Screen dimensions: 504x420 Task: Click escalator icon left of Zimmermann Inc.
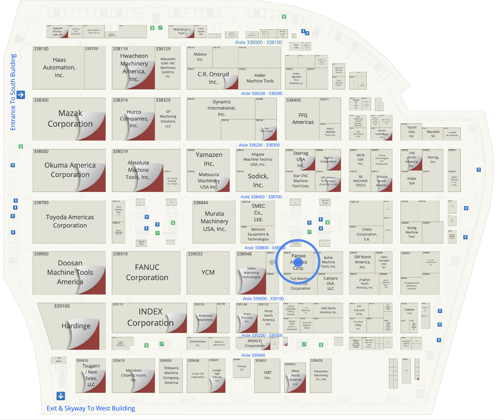click(x=162, y=344)
